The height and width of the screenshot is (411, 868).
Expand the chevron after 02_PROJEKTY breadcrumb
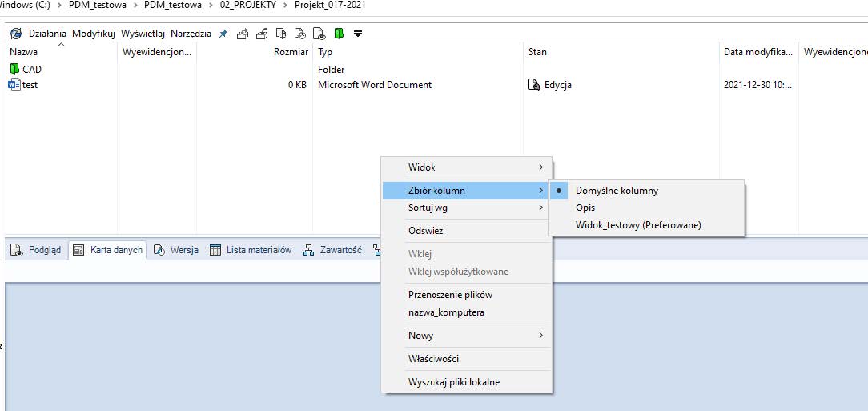(x=285, y=5)
